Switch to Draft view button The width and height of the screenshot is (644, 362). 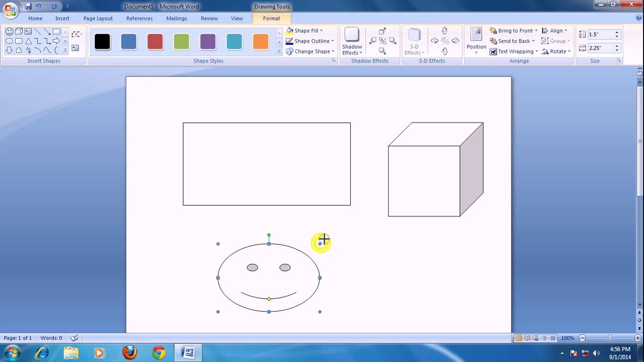tap(553, 338)
